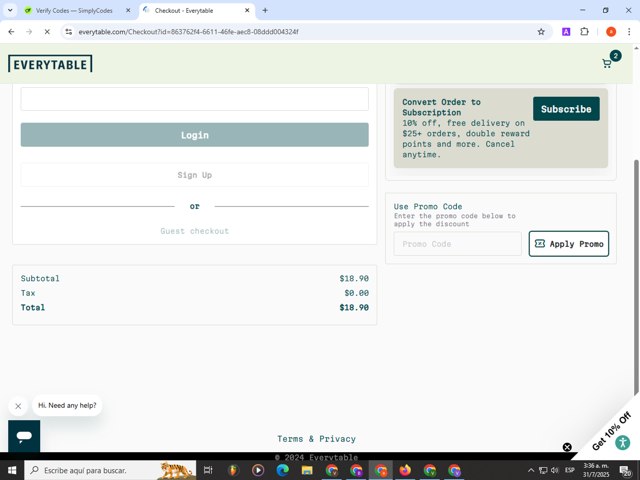Focus the Promo Code input field
This screenshot has height=480, width=640.
[458, 244]
